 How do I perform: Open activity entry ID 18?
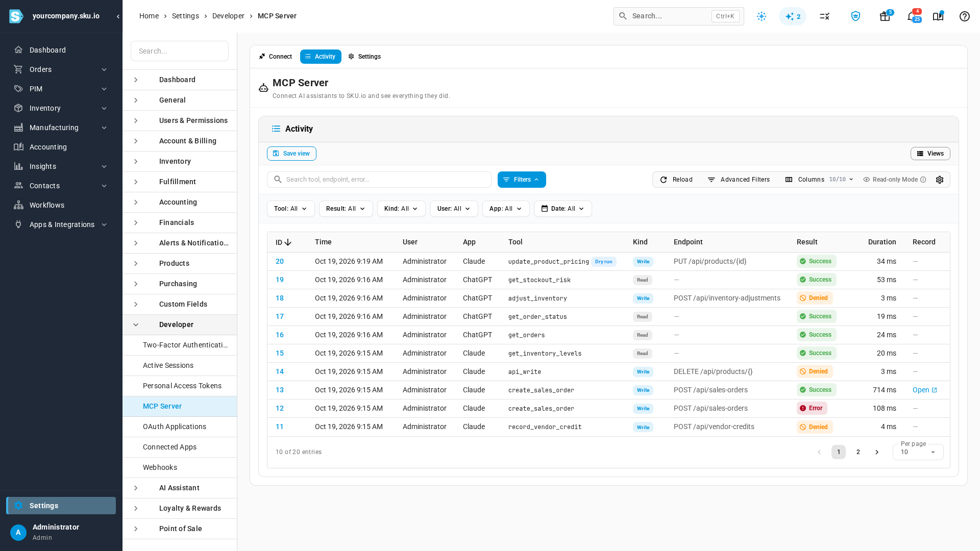tap(280, 298)
